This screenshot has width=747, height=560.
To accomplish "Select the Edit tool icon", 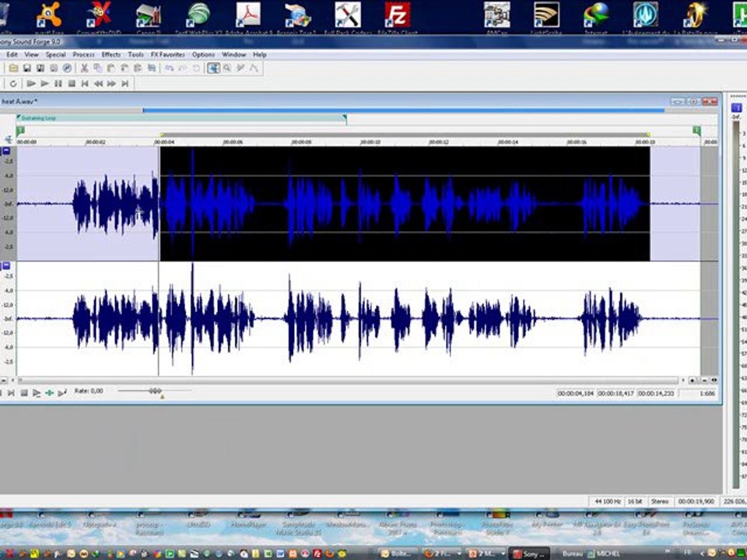I will pyautogui.click(x=213, y=68).
